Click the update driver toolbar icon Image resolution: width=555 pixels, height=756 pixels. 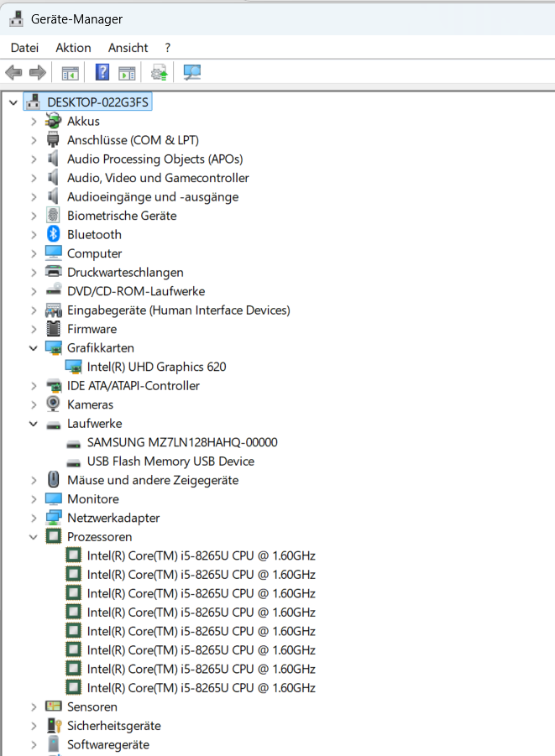(160, 73)
